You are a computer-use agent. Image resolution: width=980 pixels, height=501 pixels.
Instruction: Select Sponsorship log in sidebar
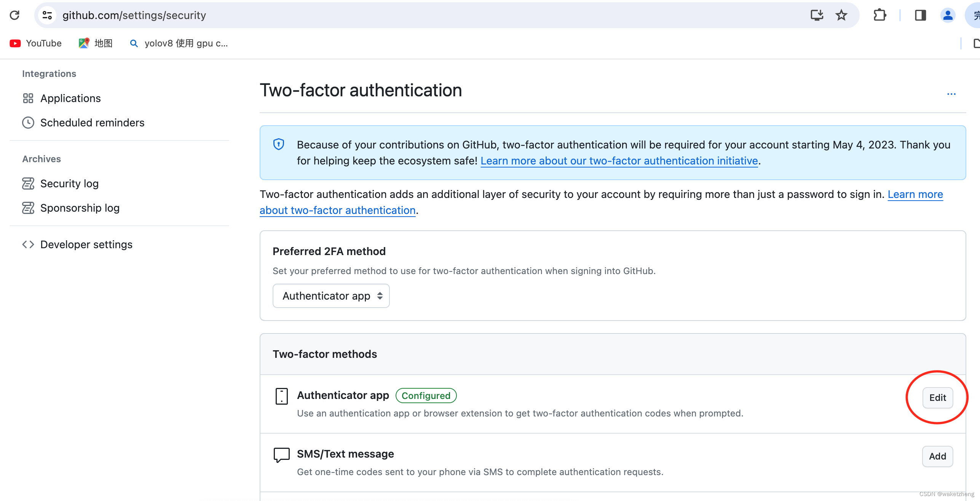tap(80, 208)
